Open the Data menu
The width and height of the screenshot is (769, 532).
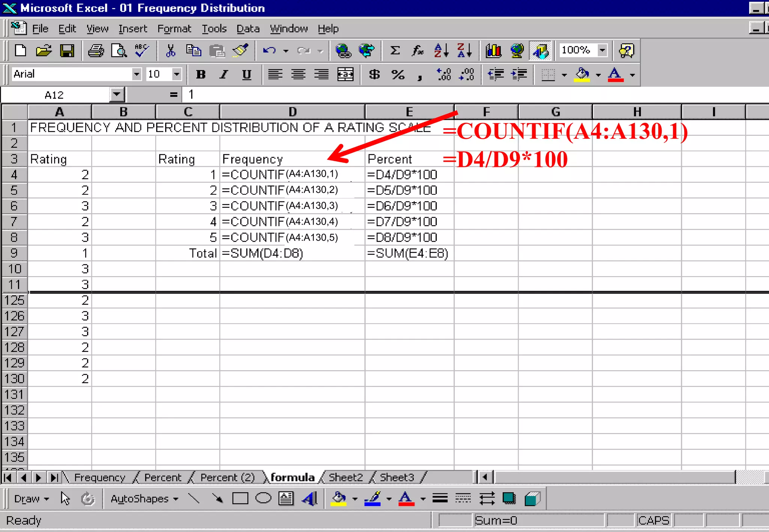click(248, 29)
